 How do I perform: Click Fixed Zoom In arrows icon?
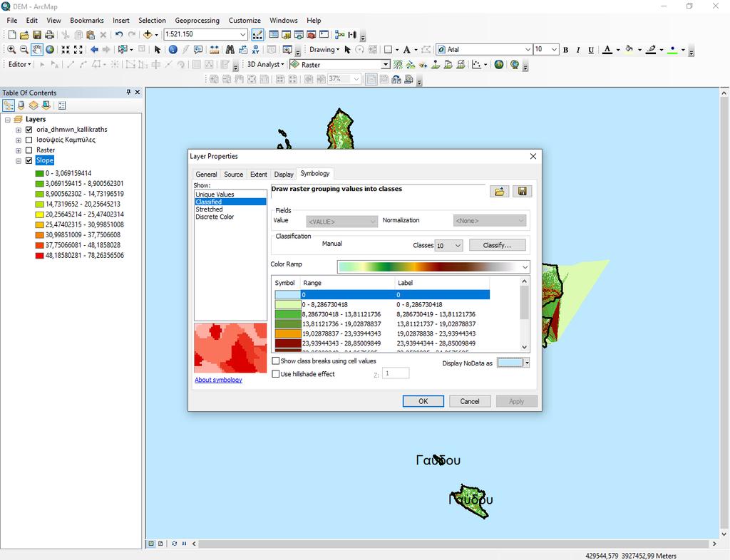66,49
